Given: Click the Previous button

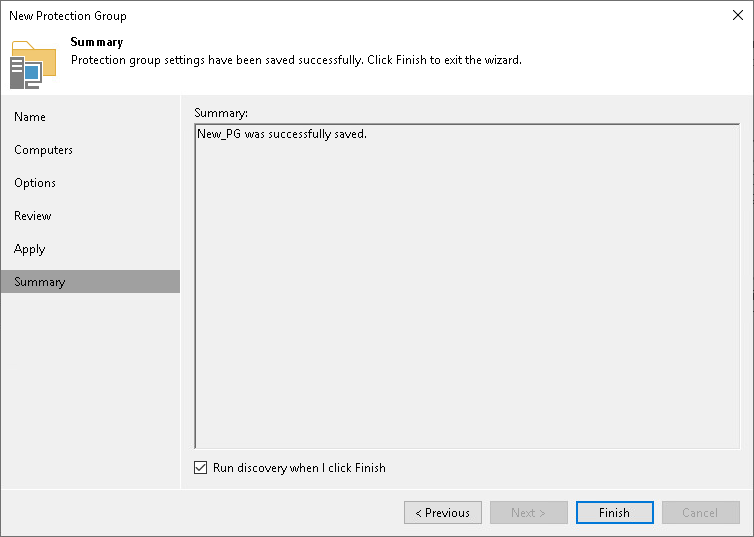Looking at the screenshot, I should (x=443, y=513).
